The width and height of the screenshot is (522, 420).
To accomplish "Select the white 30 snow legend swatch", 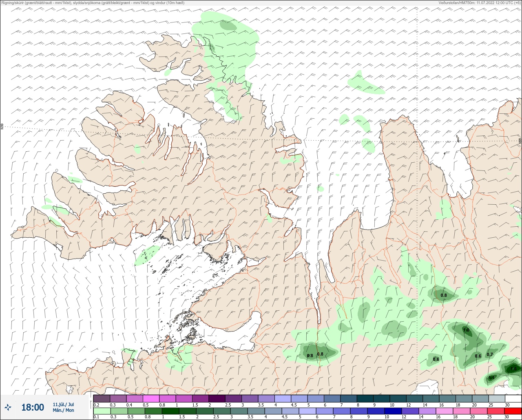I will (513, 398).
